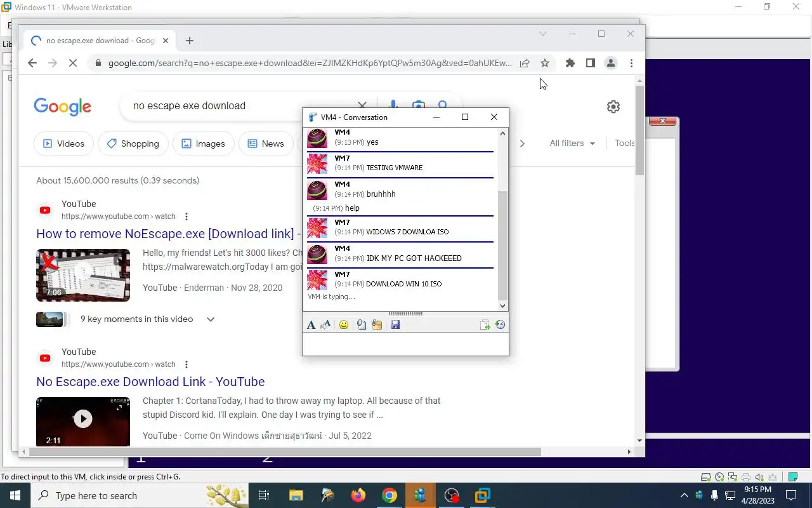Expand 9 key moments in this video

[x=211, y=319]
